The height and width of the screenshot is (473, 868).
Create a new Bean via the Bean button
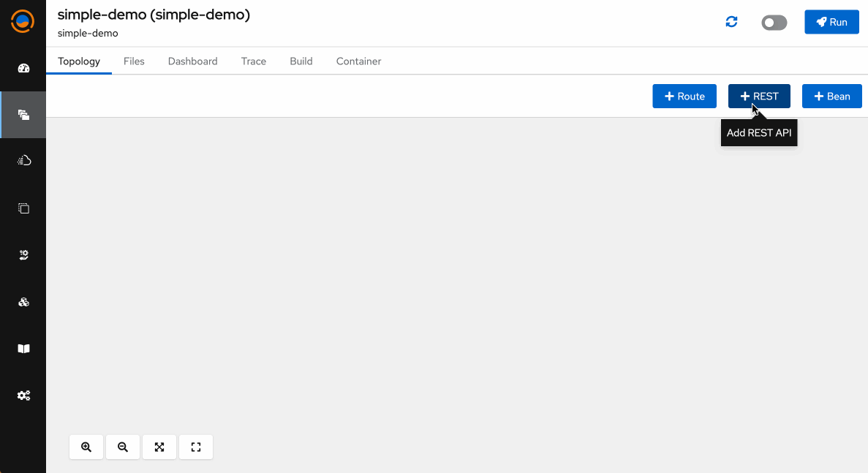click(831, 96)
